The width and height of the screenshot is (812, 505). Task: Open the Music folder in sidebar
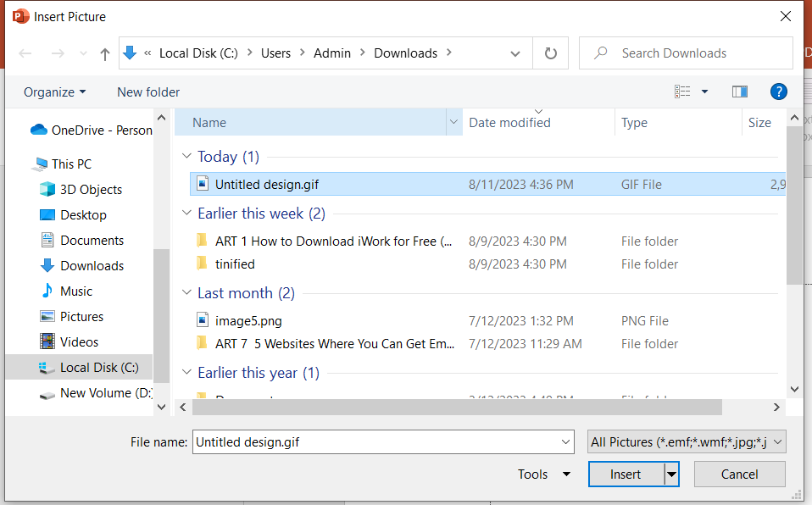click(76, 291)
